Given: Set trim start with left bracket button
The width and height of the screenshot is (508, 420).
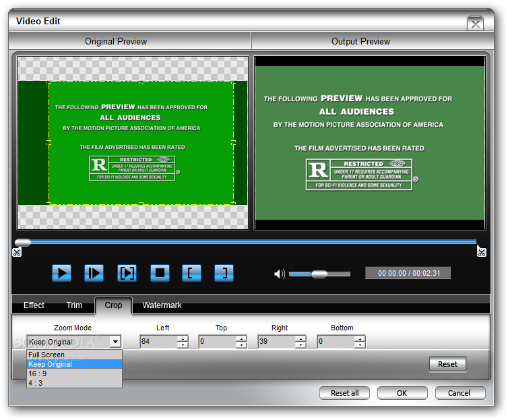Looking at the screenshot, I should [191, 273].
